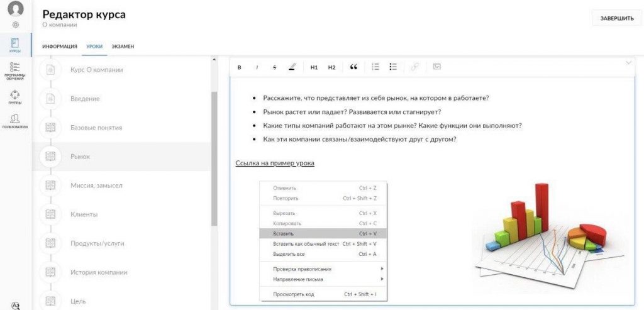The width and height of the screenshot is (644, 310).
Task: Choose Копировать in the context menu
Action: coord(323,224)
